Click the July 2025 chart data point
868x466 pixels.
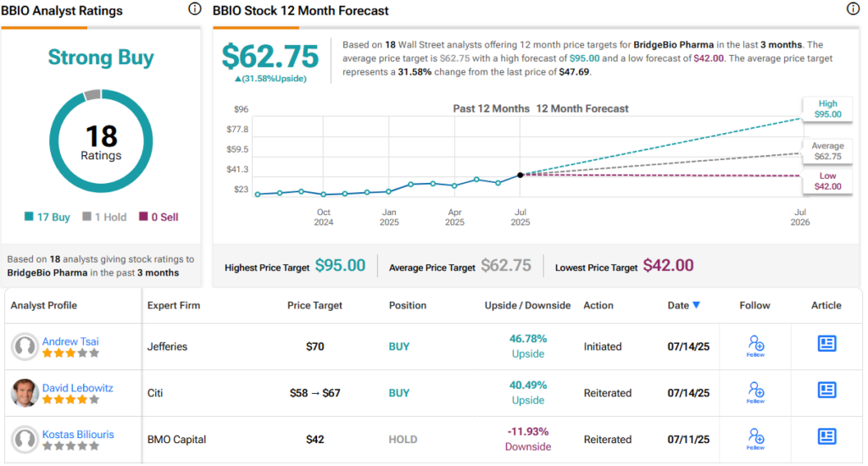(x=520, y=175)
